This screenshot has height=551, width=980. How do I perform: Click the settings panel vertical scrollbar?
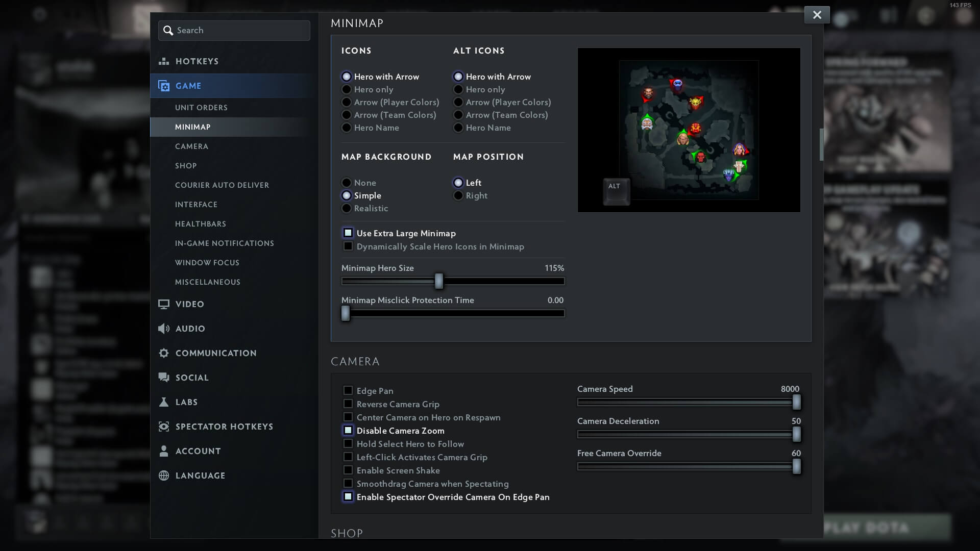[x=821, y=144]
